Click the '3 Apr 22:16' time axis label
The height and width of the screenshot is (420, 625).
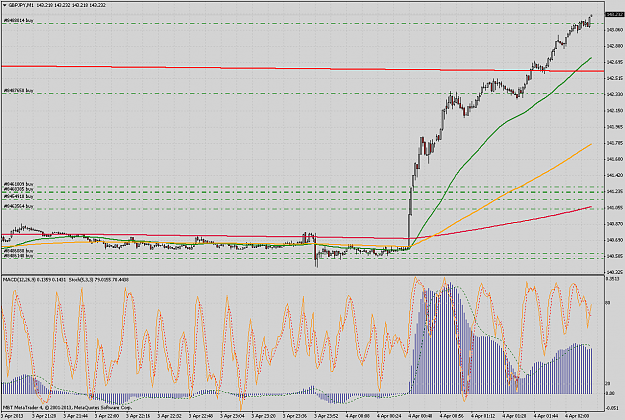click(x=138, y=416)
